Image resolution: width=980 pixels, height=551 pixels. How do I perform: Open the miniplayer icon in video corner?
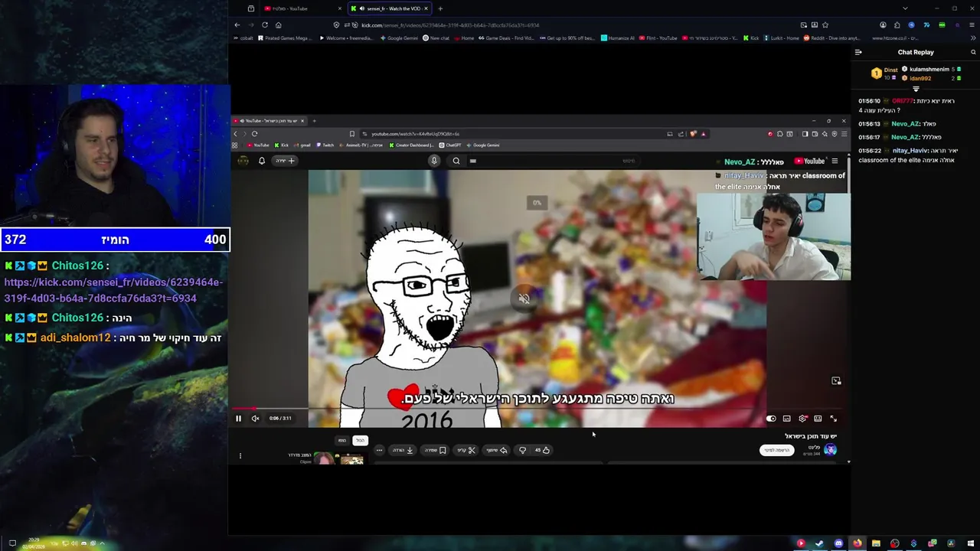click(836, 380)
